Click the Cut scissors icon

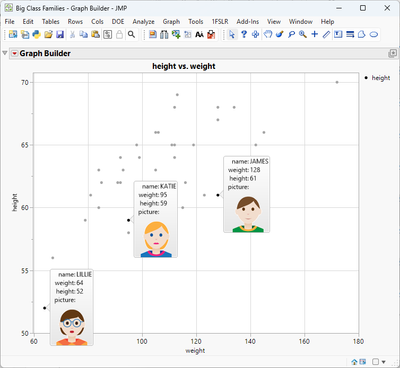click(72, 34)
